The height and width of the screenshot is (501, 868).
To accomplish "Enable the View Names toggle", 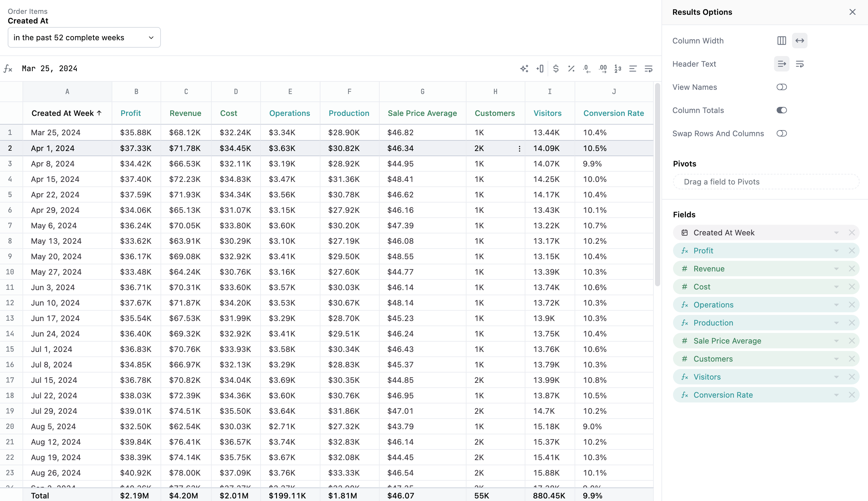I will [781, 87].
